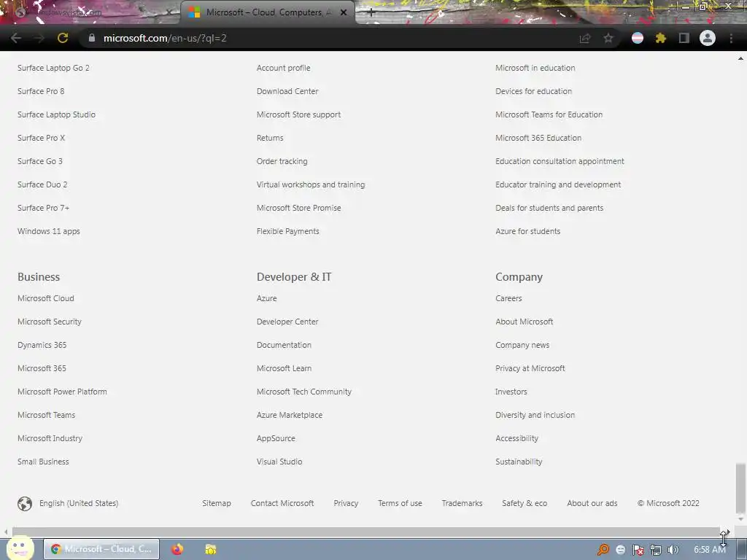Image resolution: width=747 pixels, height=560 pixels.
Task: Open Microsoft Teams for Education
Action: pos(549,114)
